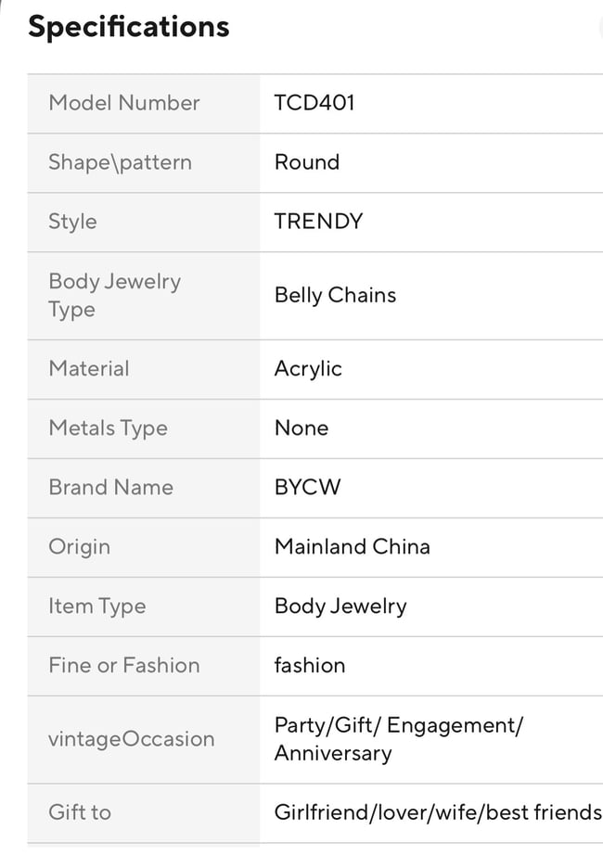Select the Fine or Fashion label

point(123,665)
